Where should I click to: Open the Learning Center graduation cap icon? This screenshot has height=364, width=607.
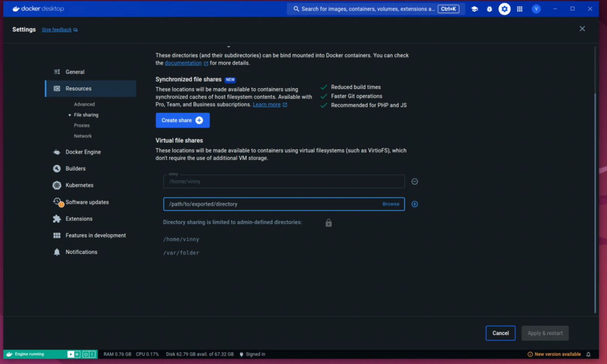tap(474, 9)
